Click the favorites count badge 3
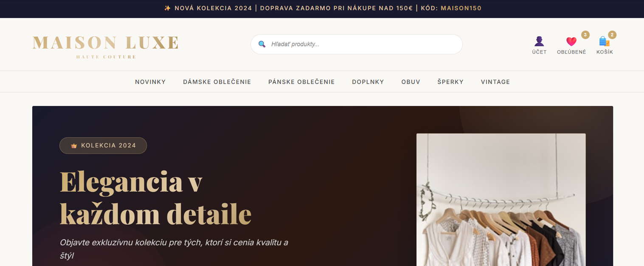644x266 pixels. coord(585,35)
